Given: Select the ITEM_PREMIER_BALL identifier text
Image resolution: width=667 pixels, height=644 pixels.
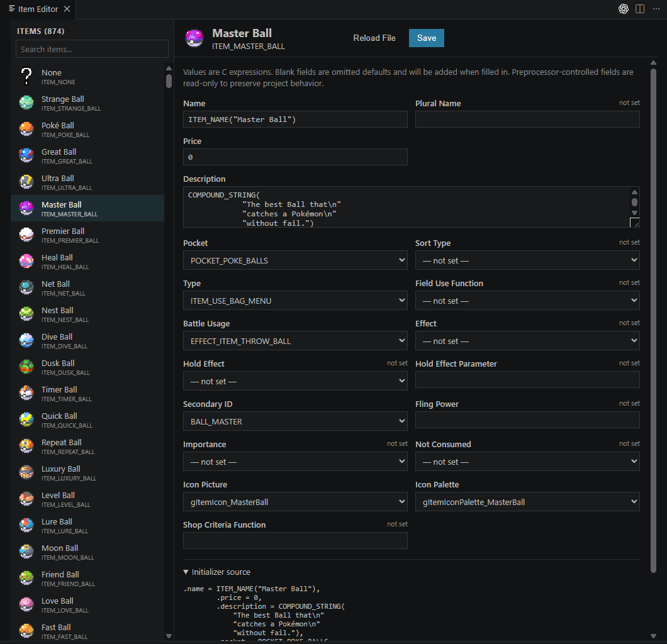Looking at the screenshot, I should (70, 241).
